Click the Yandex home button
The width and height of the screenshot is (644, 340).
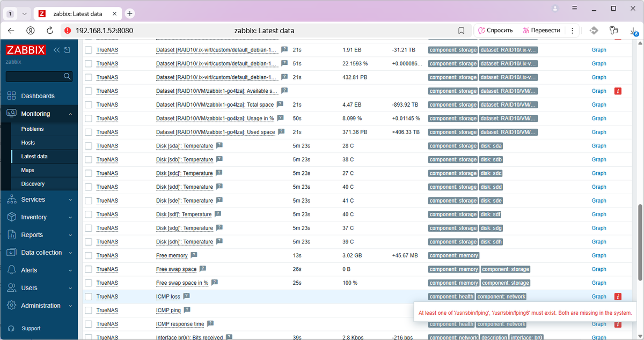31,31
